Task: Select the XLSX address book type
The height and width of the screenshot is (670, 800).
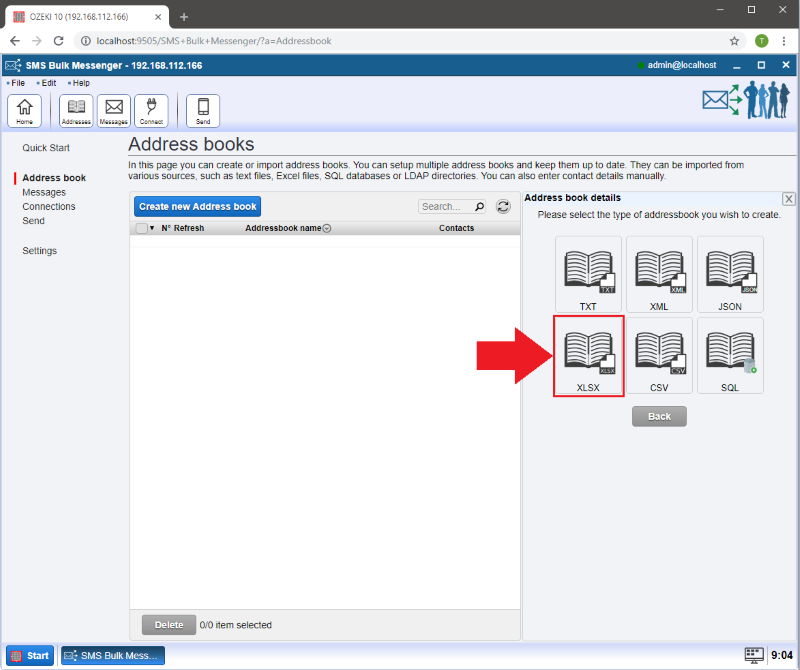Action: coord(589,355)
